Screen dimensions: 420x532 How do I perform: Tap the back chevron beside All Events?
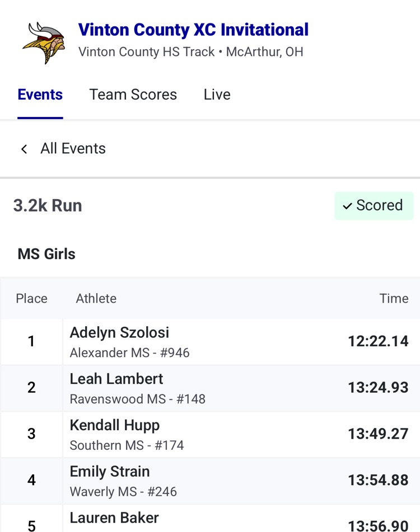pos(24,149)
